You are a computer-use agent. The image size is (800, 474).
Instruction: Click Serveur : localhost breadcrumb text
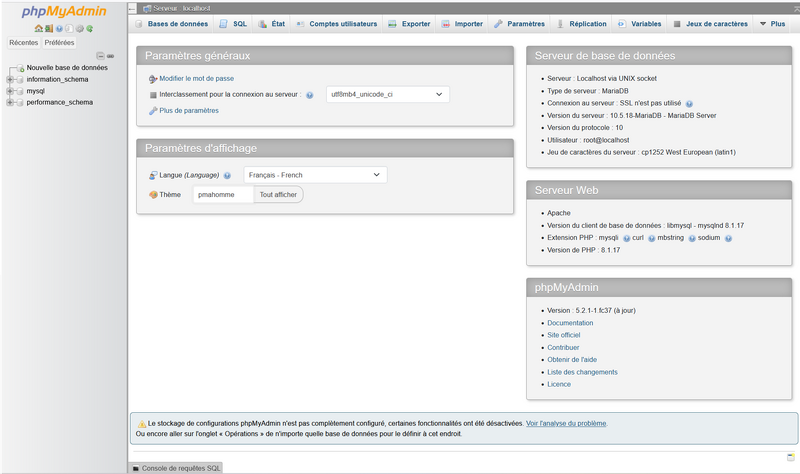coord(182,9)
